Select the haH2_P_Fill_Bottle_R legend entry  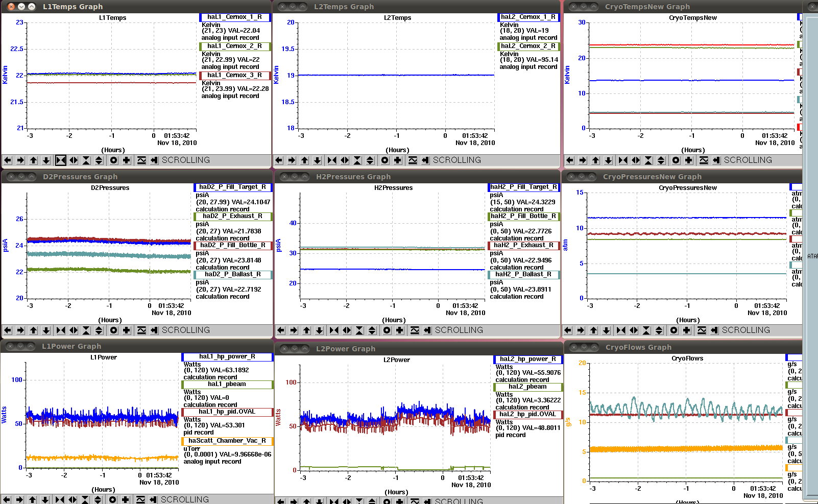pos(524,216)
